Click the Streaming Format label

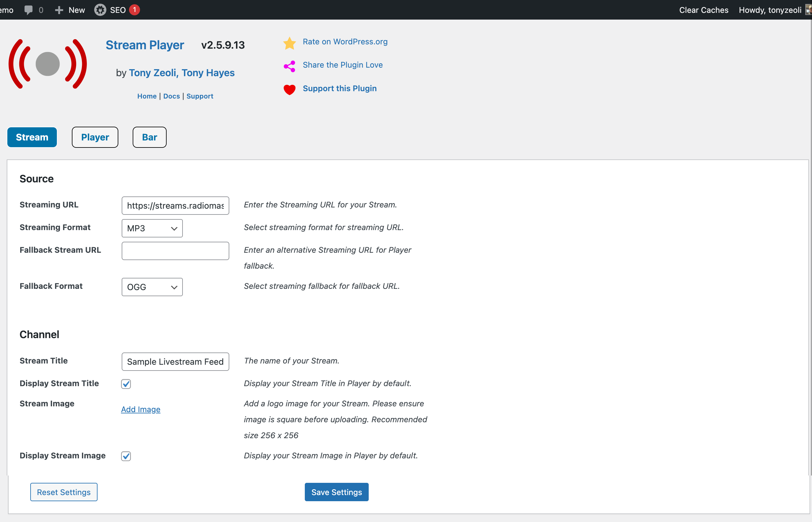[x=55, y=227]
